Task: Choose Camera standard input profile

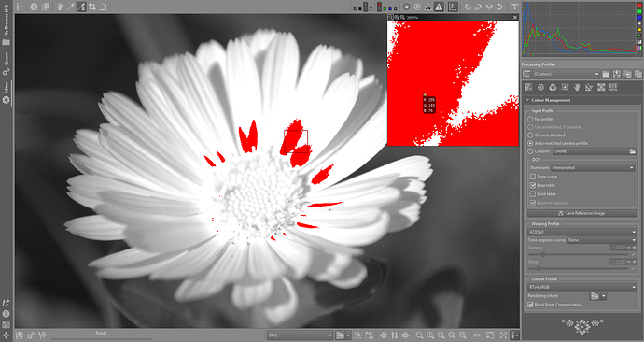Action: pyautogui.click(x=530, y=135)
